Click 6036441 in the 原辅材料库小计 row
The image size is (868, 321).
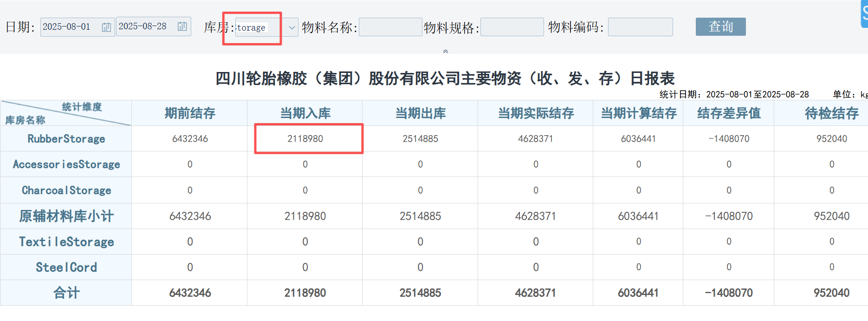(x=638, y=216)
